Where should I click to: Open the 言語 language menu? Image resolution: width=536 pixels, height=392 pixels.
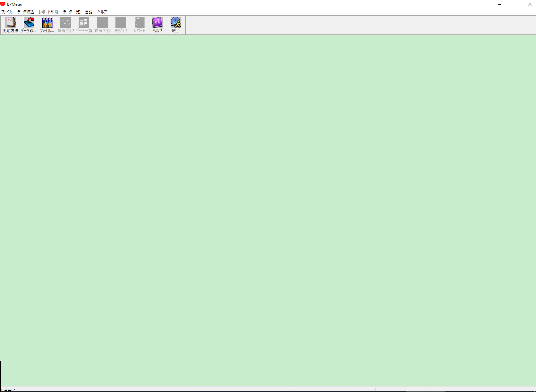[x=89, y=12]
